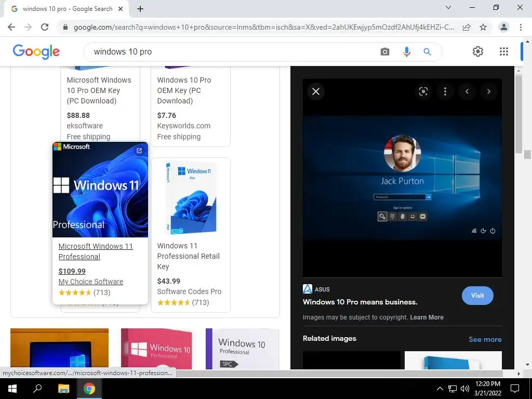Click the browser forward arrow
Screen dimensions: 532x399
point(28,27)
